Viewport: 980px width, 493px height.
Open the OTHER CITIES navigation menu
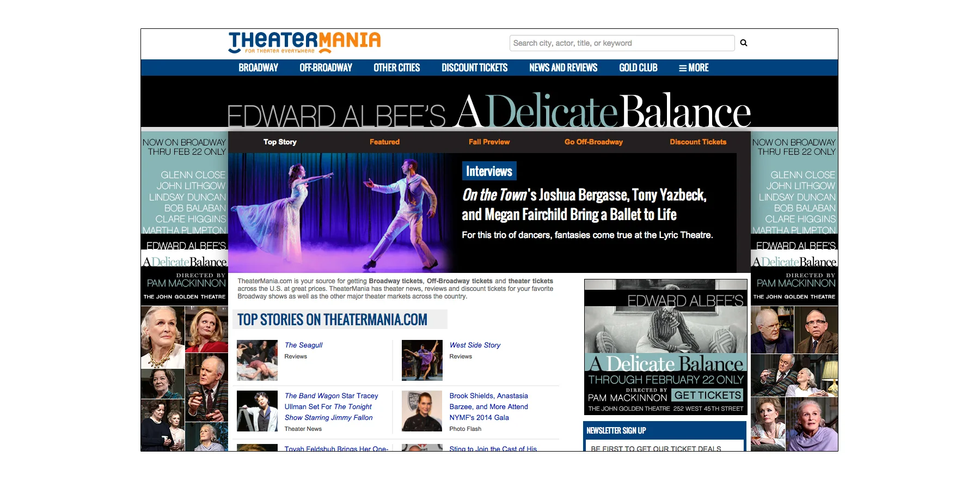396,68
